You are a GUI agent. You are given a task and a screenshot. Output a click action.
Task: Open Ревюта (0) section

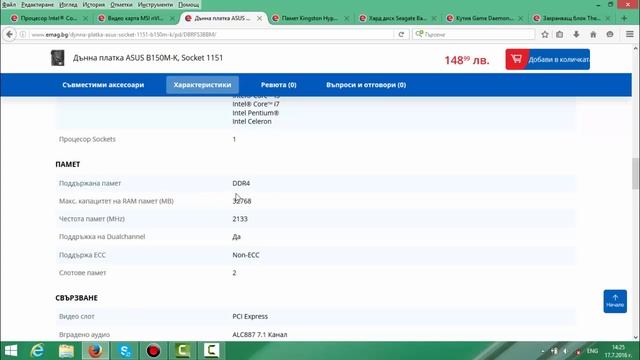click(278, 85)
